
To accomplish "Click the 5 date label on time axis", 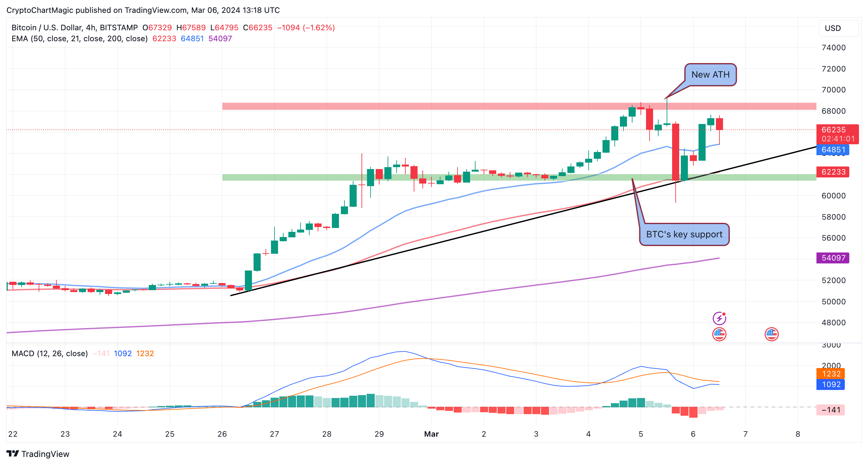I will 641,434.
